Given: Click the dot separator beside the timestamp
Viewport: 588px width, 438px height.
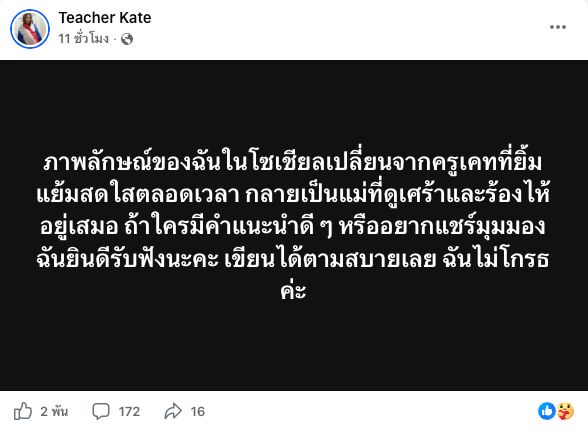Looking at the screenshot, I should click(115, 39).
